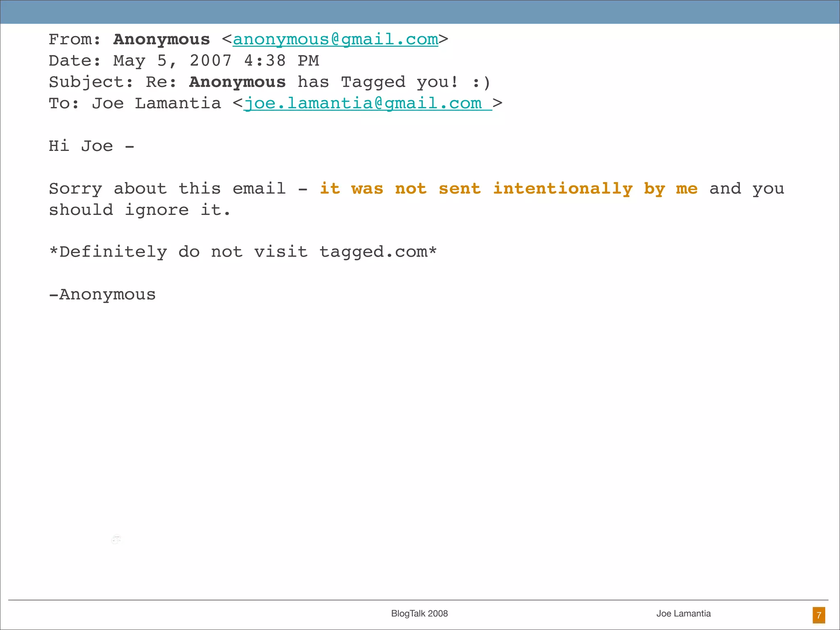Click the 'Sorry about this email' opening words
840x630 pixels.
coord(167,189)
